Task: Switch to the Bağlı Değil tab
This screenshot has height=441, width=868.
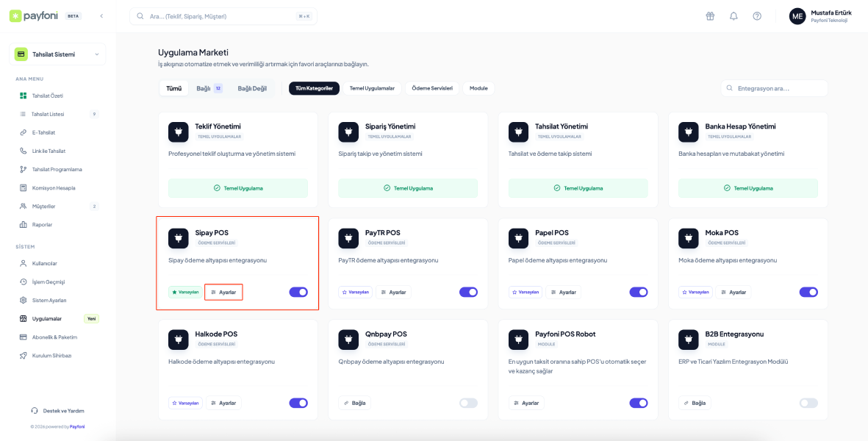Action: click(252, 88)
